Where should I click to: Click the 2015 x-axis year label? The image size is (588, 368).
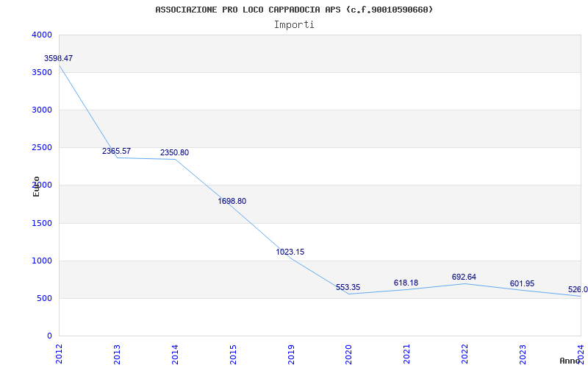[x=233, y=354]
